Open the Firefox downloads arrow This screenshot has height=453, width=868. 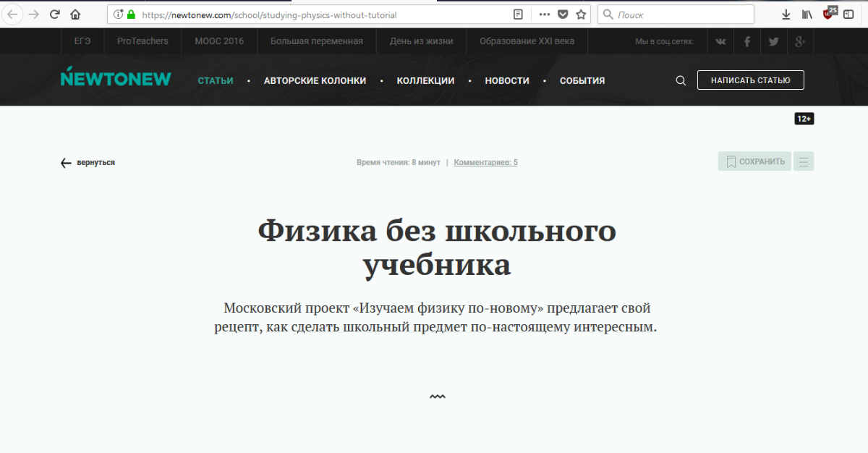(786, 14)
